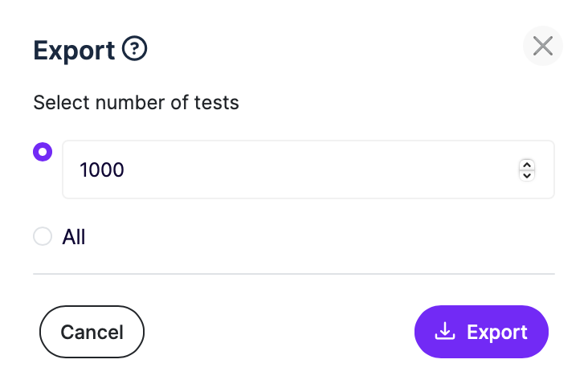Click the All option label text
Viewport: 588px width, 384px height.
(x=74, y=237)
